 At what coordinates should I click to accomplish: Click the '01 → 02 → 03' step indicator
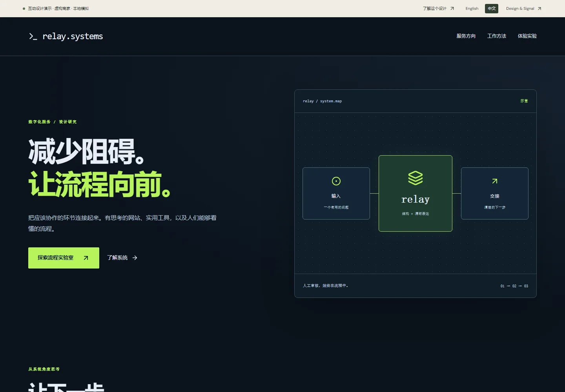click(x=514, y=286)
